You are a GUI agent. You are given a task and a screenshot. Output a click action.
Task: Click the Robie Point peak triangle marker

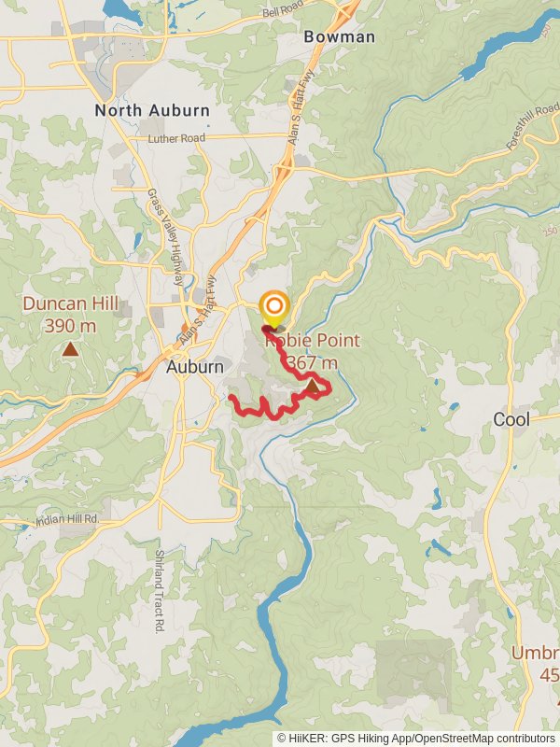point(313,386)
